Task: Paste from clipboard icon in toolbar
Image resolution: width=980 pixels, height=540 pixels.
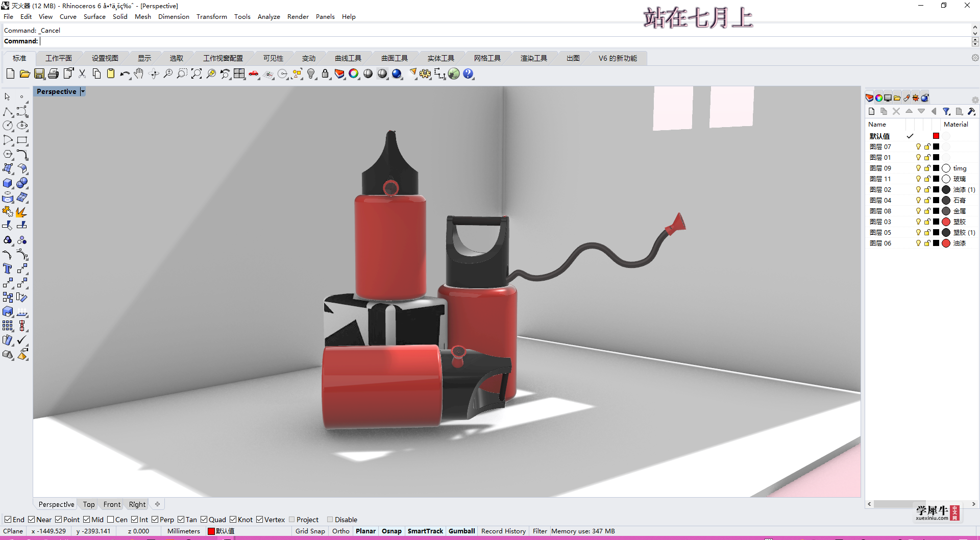Action: point(111,74)
